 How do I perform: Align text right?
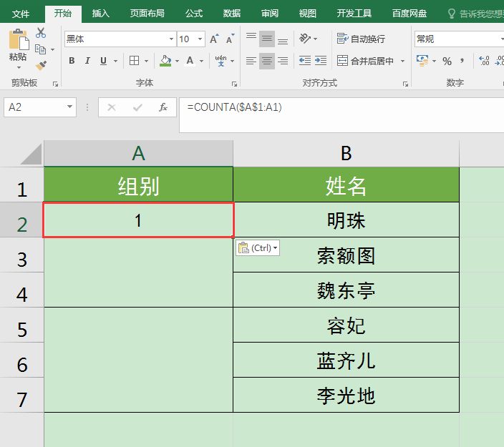pos(283,61)
